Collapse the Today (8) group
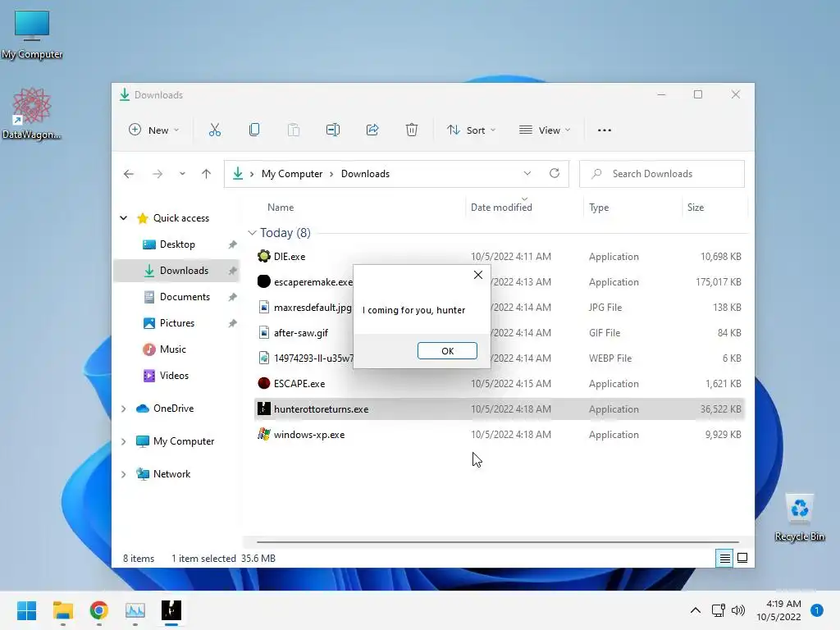This screenshot has height=630, width=840. [252, 232]
